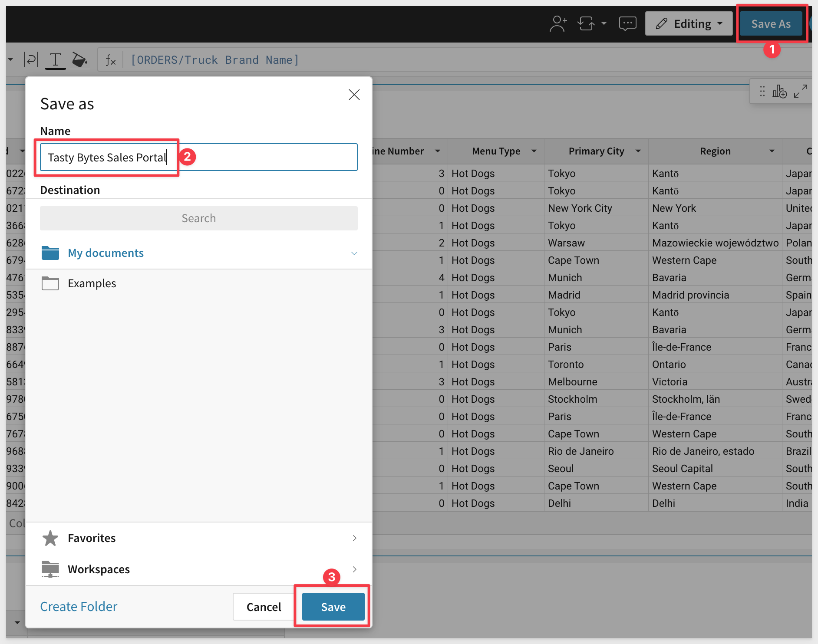Select the text color icon
Image resolution: width=818 pixels, height=644 pixels.
[56, 60]
